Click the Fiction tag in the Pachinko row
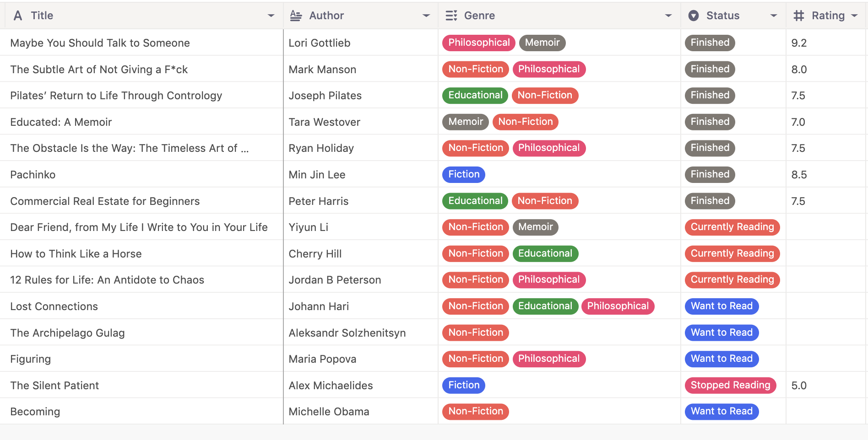Screen dimensions: 868x440 (464, 174)
